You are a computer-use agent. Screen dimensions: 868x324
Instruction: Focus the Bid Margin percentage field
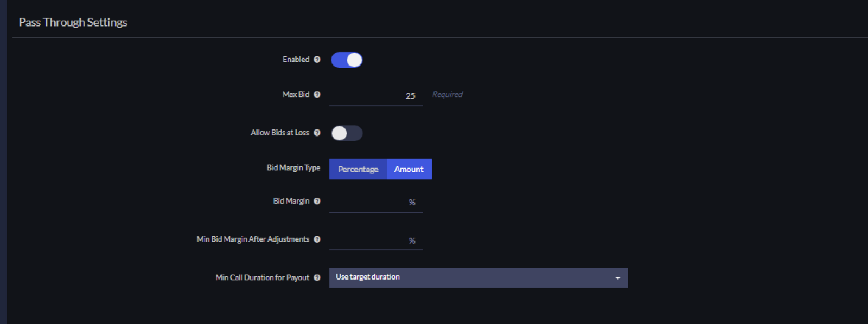(376, 202)
